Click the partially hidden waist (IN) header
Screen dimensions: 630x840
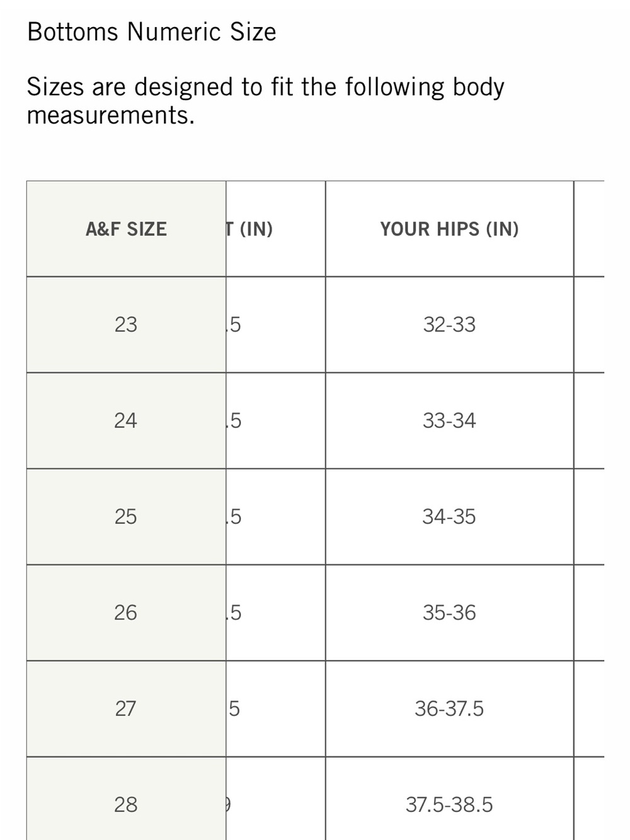(251, 229)
